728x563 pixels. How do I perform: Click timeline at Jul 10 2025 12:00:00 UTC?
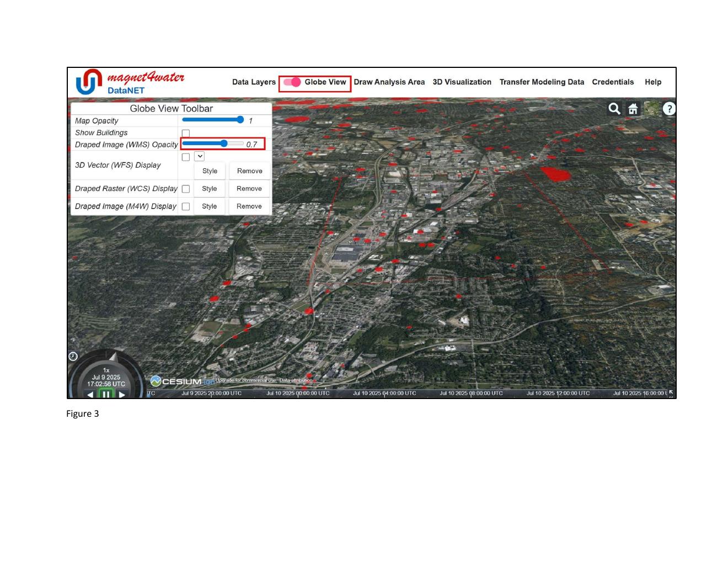click(x=558, y=394)
